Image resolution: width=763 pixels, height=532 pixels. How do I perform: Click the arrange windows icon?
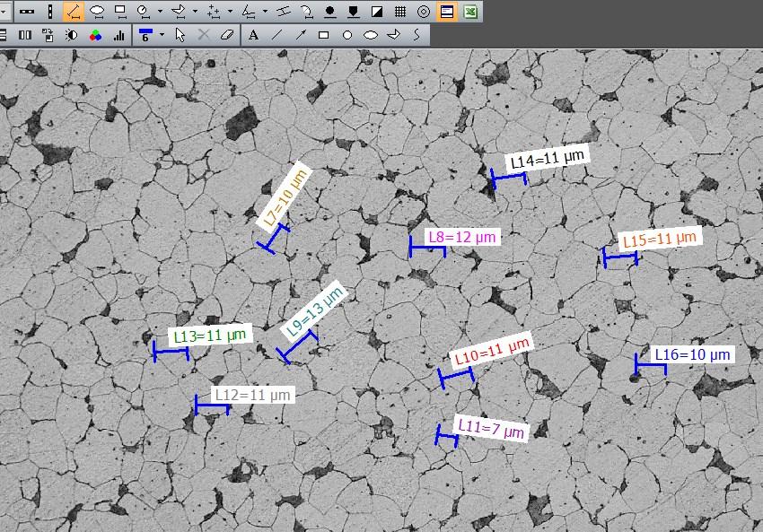point(48,35)
